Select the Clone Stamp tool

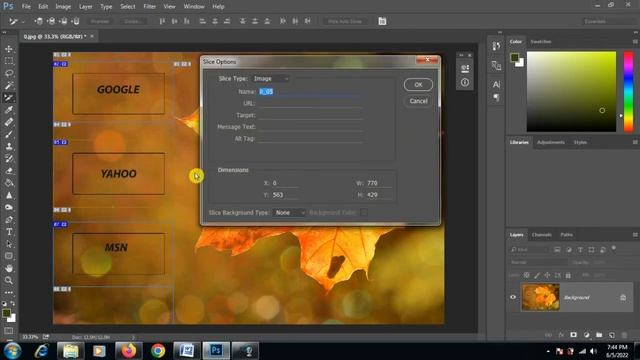pyautogui.click(x=9, y=147)
